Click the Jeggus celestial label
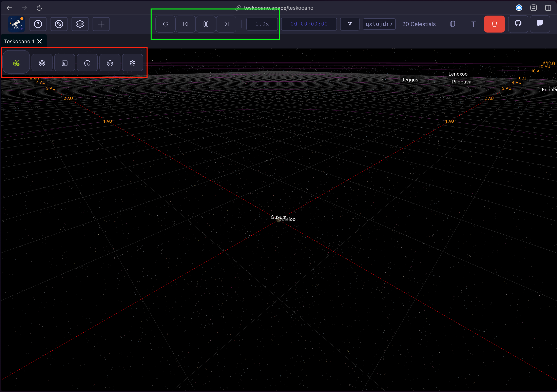 point(410,80)
